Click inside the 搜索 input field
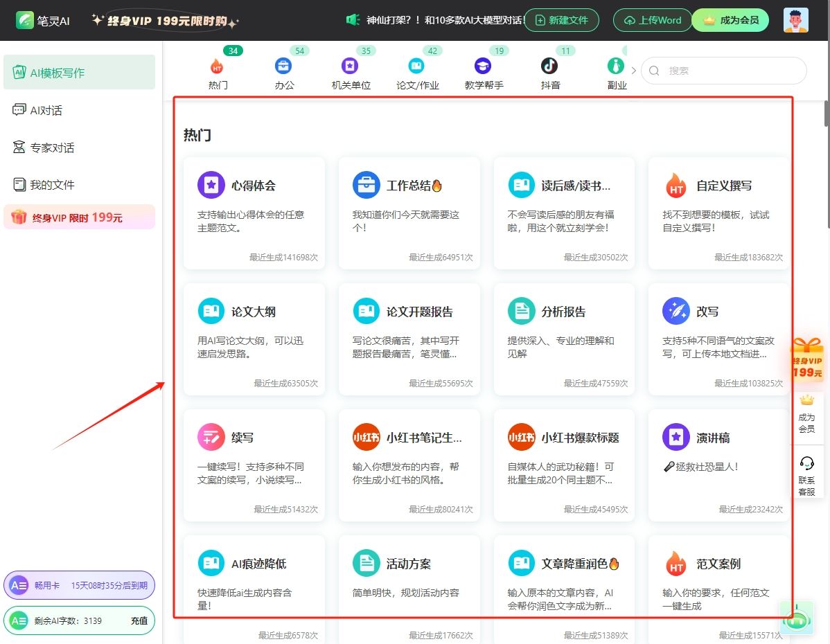The width and height of the screenshot is (830, 644). point(723,71)
